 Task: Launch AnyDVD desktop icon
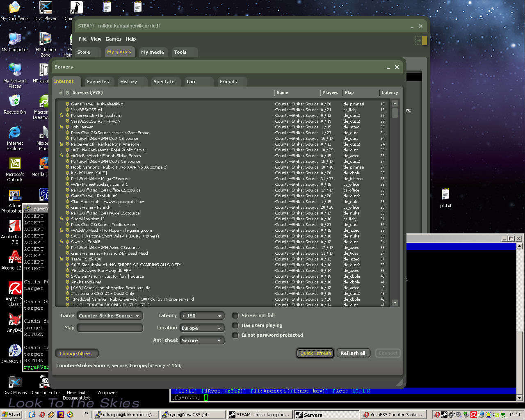(15, 322)
